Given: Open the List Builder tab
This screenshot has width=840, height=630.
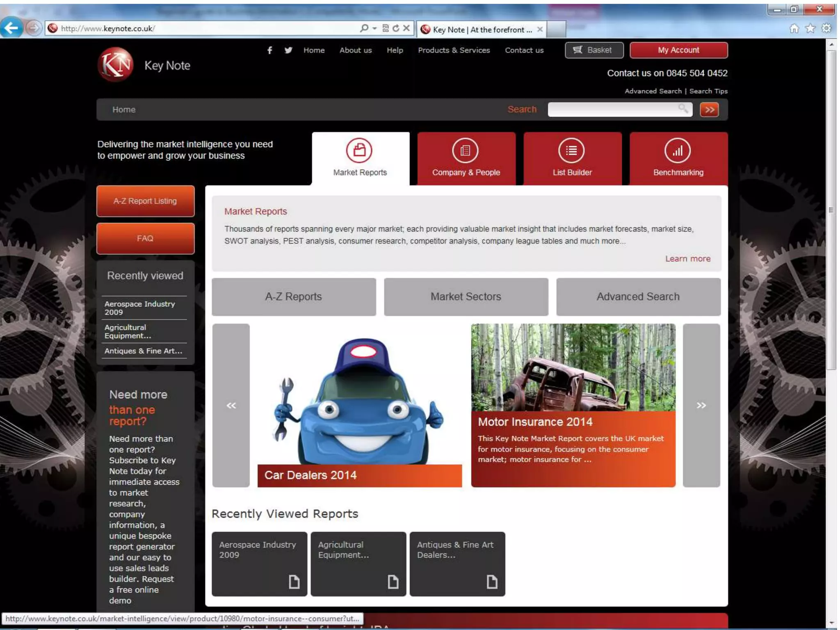Looking at the screenshot, I should pyautogui.click(x=572, y=158).
